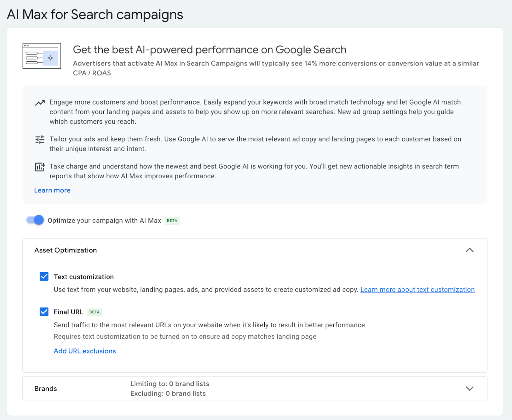Click the 'Excluding: 0 brand lists' text
This screenshot has width=512, height=420.
168,393
